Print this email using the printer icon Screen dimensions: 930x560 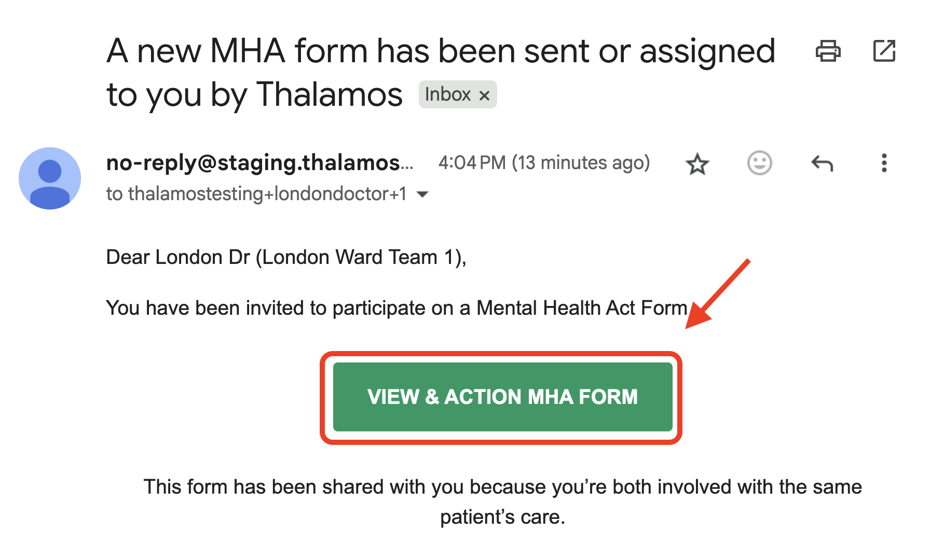click(828, 51)
